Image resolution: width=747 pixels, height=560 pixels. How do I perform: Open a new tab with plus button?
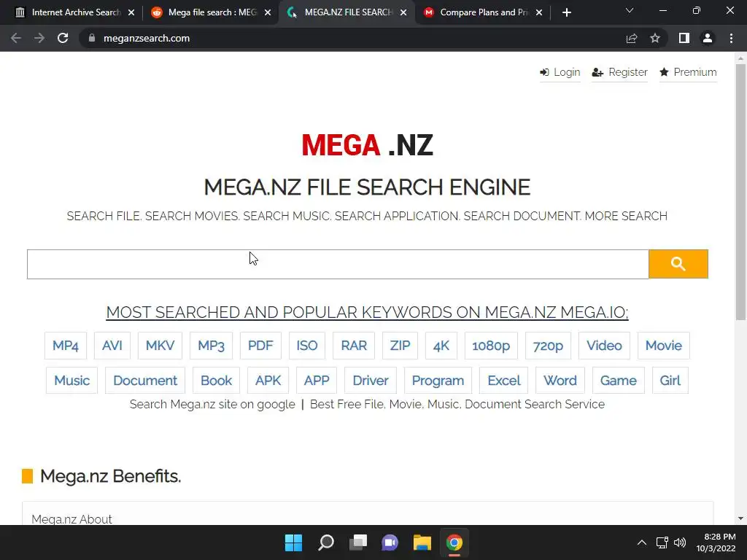click(x=566, y=12)
